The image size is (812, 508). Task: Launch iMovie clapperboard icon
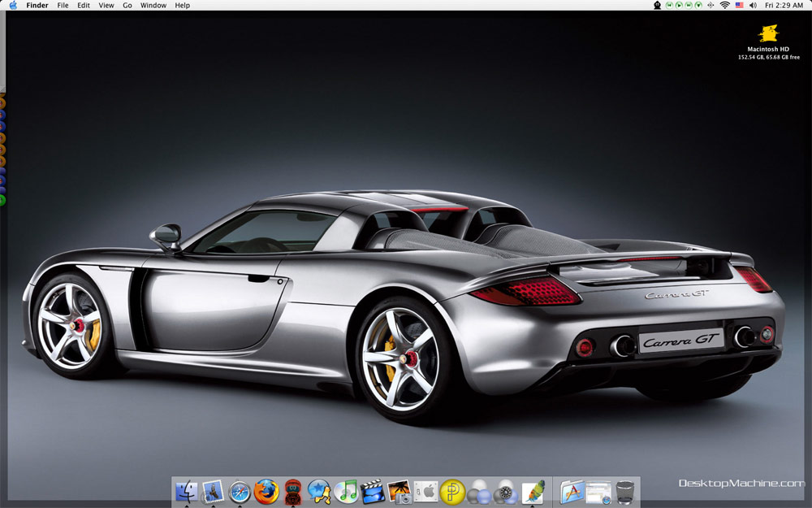[x=373, y=491]
